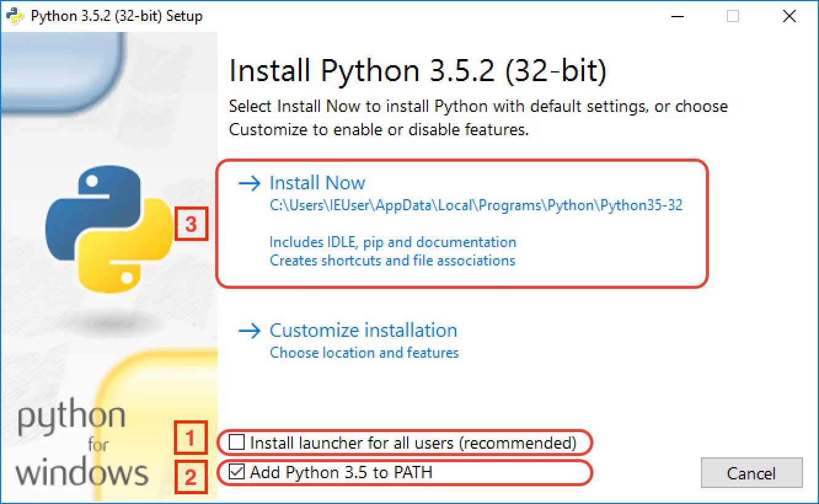Open the Customize installation option title
This screenshot has height=504, width=819.
coord(363,331)
